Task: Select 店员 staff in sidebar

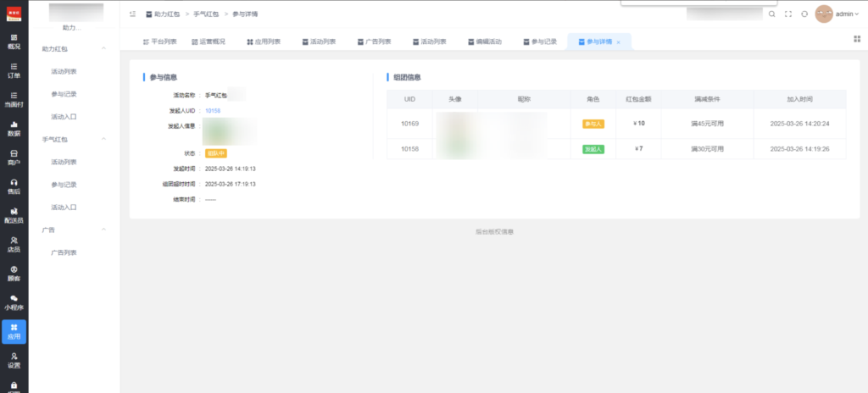Action: pos(14,245)
